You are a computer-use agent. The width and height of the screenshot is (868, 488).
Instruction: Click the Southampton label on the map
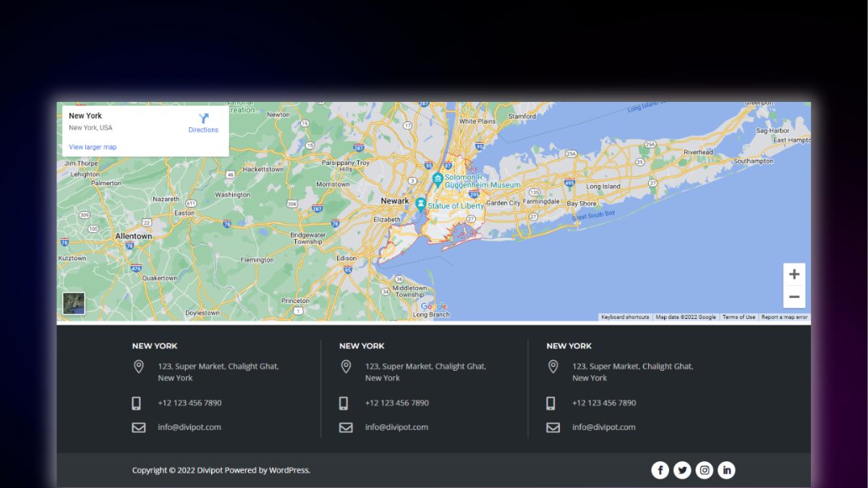[x=753, y=161]
